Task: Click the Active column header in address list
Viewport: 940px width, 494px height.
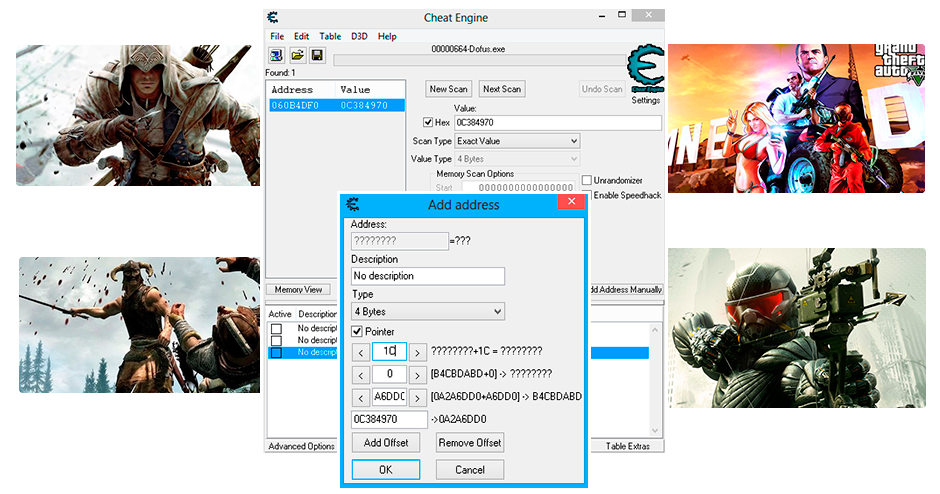Action: pyautogui.click(x=280, y=314)
